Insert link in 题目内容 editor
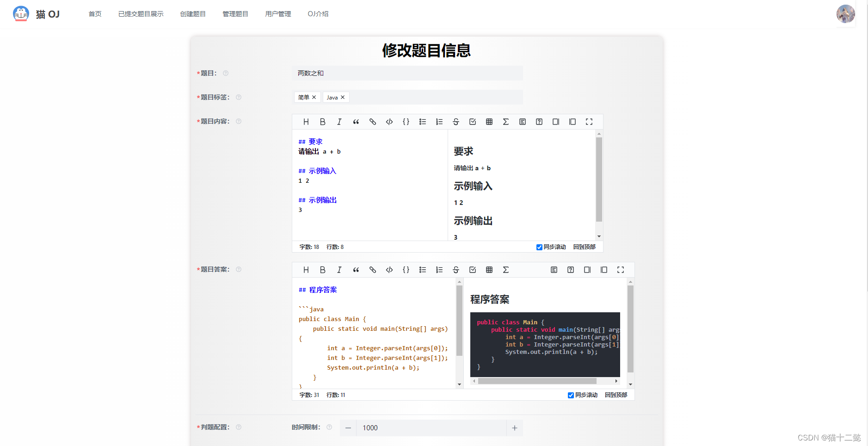This screenshot has width=868, height=446. 373,122
